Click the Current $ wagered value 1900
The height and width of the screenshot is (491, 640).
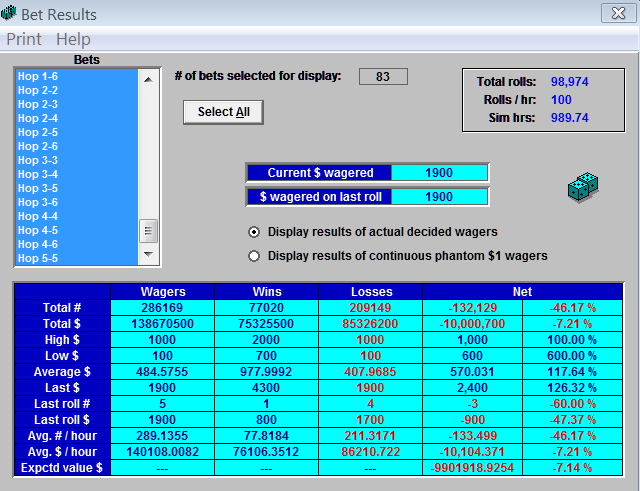[439, 173]
